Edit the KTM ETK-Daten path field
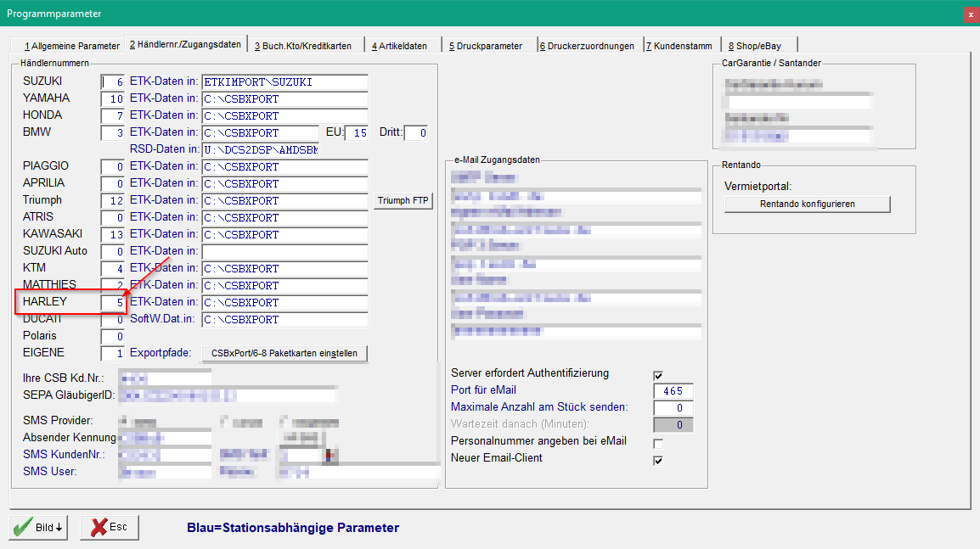980x549 pixels. point(285,269)
